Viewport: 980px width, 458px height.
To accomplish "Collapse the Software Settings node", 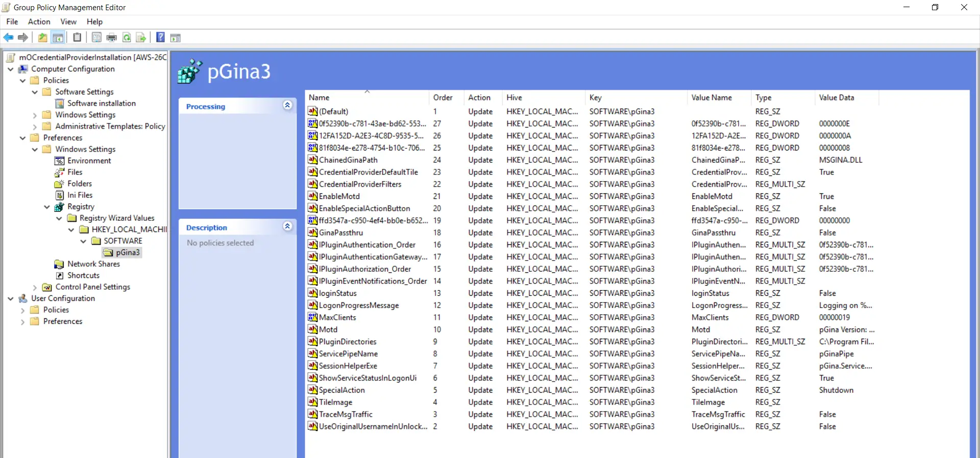I will 35,92.
